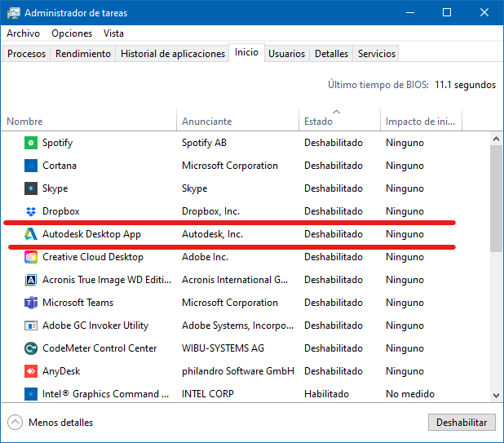Select the Skype entry name

click(55, 188)
